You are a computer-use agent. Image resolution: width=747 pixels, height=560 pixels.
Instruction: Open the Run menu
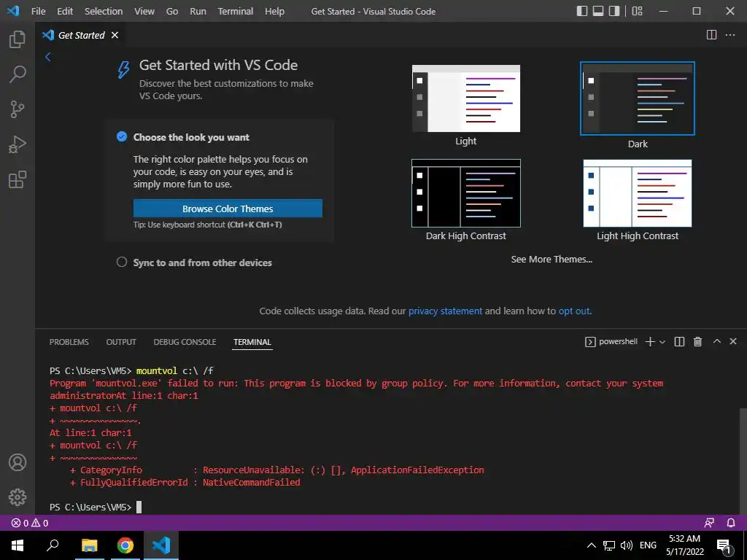tap(198, 11)
